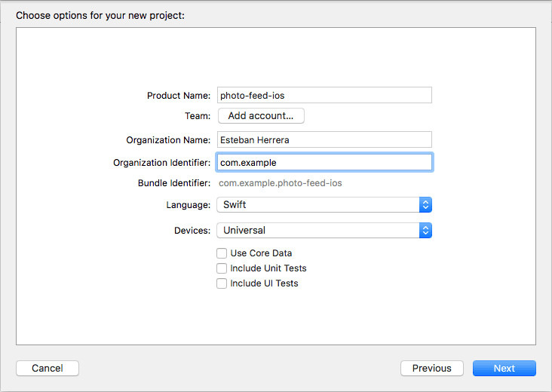
Task: Tick the Include Unit Tests checkbox
Action: 222,268
